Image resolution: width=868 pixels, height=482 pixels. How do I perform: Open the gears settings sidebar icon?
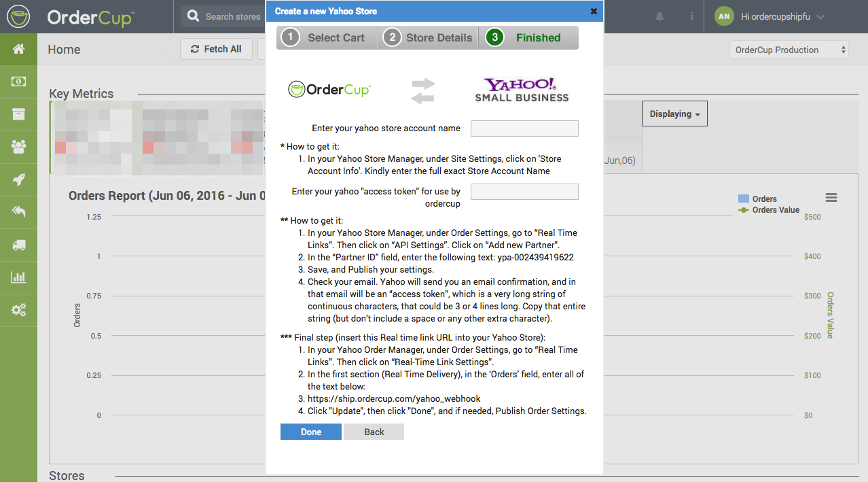[x=18, y=310]
